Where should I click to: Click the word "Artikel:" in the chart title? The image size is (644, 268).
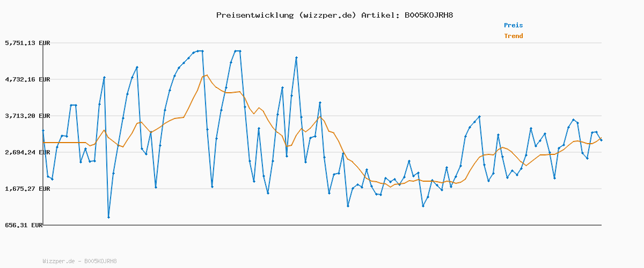[x=379, y=15]
